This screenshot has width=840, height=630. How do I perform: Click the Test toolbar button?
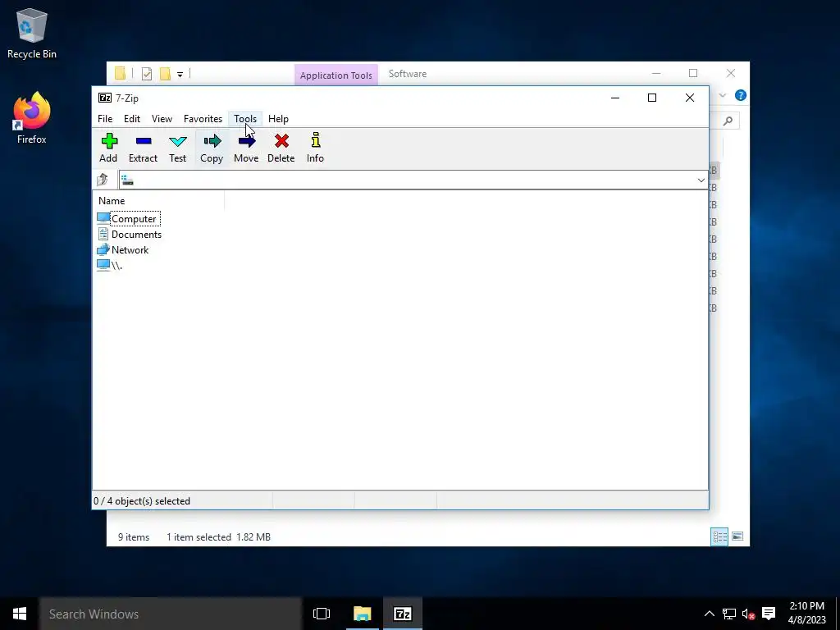pos(177,148)
